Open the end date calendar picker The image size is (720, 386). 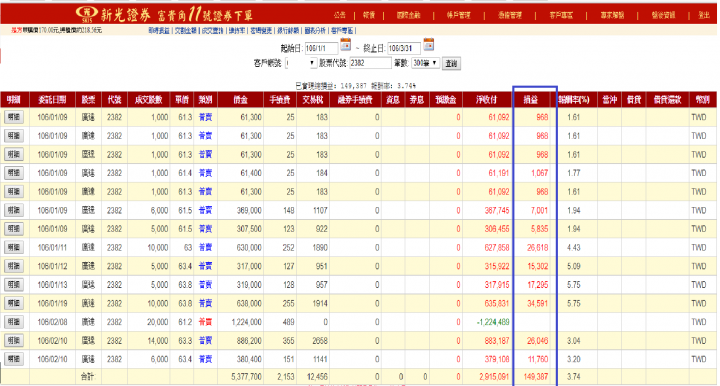pyautogui.click(x=428, y=45)
